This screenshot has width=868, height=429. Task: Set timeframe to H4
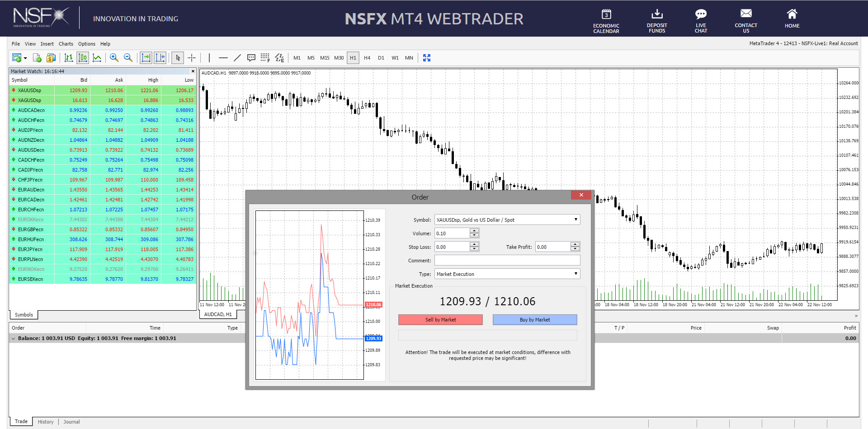pos(367,58)
